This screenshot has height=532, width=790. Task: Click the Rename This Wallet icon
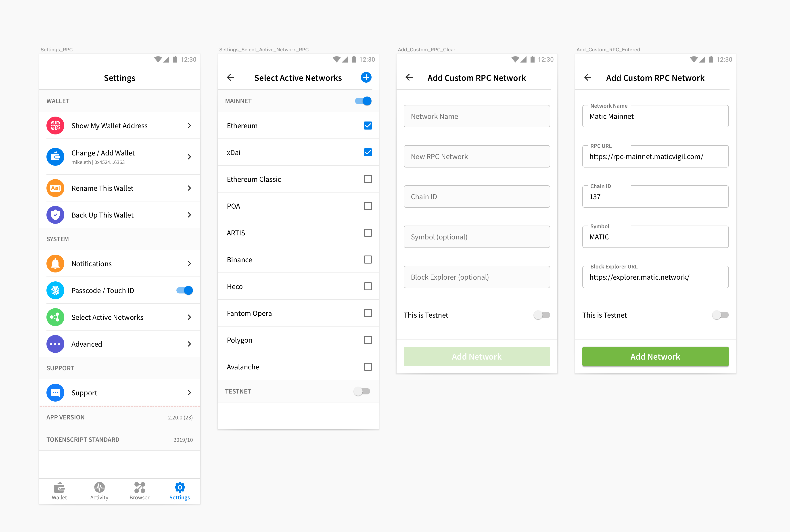pos(55,188)
